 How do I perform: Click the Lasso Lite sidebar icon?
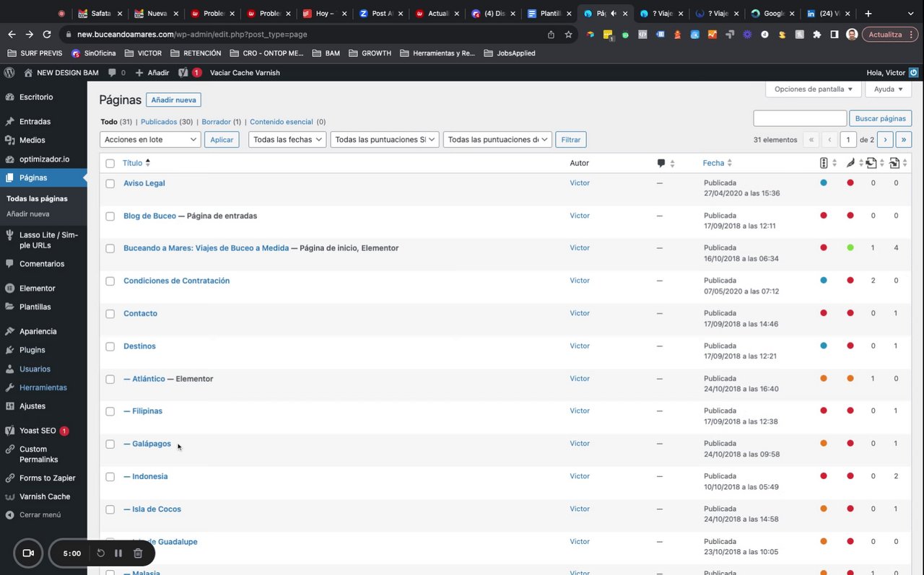[9, 235]
